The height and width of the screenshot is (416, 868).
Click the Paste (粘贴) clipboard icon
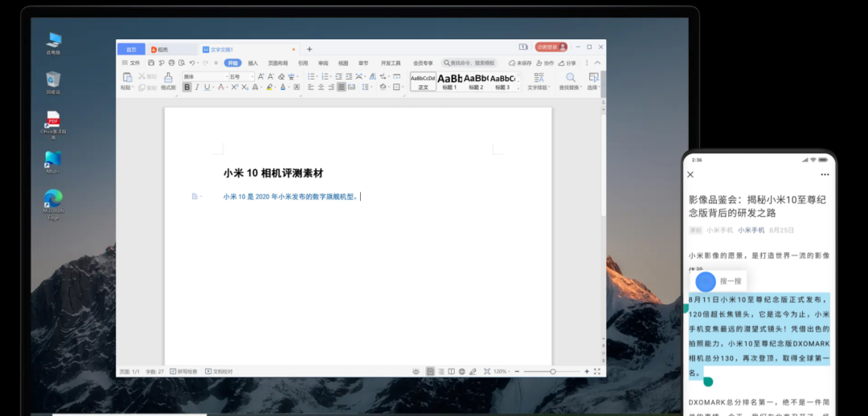pyautogui.click(x=126, y=78)
